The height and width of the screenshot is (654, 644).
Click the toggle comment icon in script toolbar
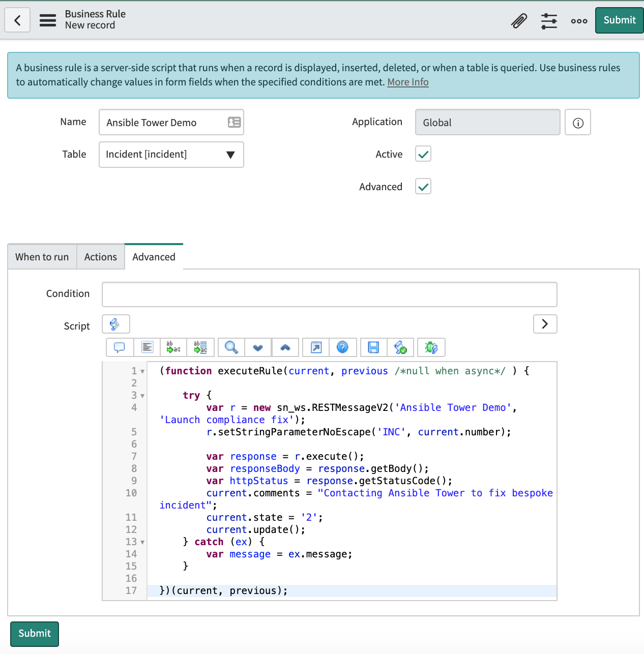point(120,347)
